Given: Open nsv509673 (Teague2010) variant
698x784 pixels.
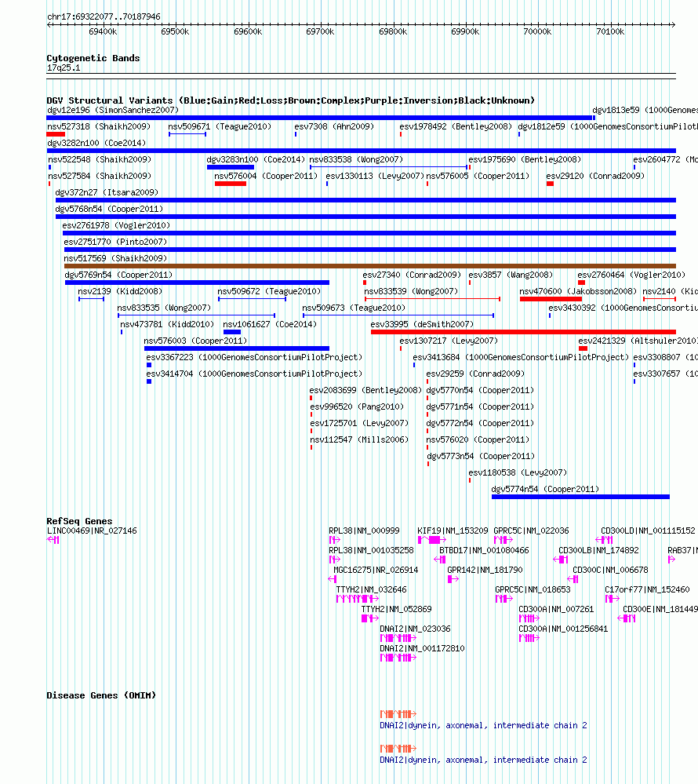Looking at the screenshot, I should 354,308.
